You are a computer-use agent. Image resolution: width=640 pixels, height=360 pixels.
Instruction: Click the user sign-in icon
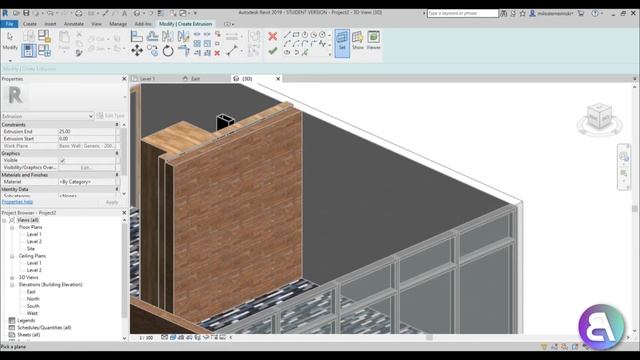point(532,13)
